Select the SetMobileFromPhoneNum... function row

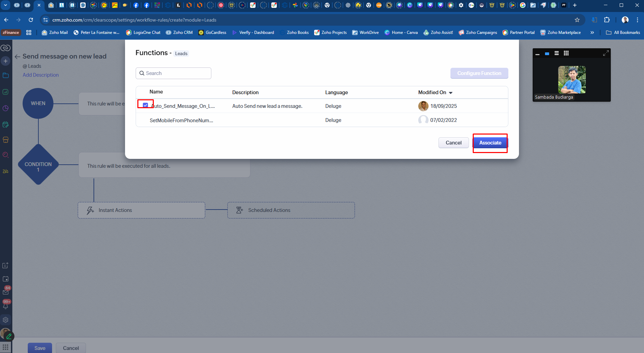322,120
